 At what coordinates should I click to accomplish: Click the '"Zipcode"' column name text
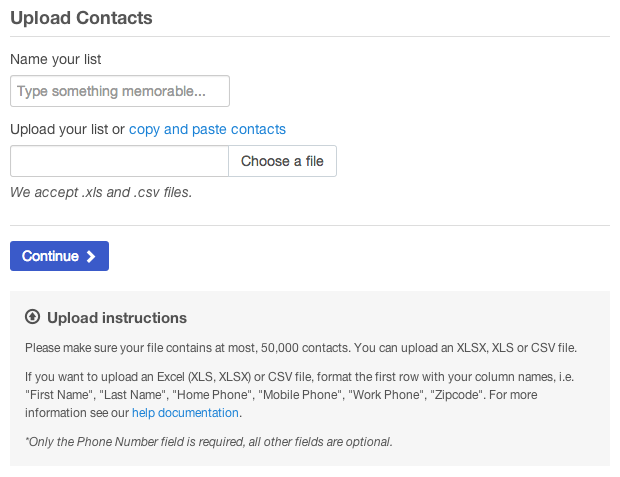[x=457, y=394]
